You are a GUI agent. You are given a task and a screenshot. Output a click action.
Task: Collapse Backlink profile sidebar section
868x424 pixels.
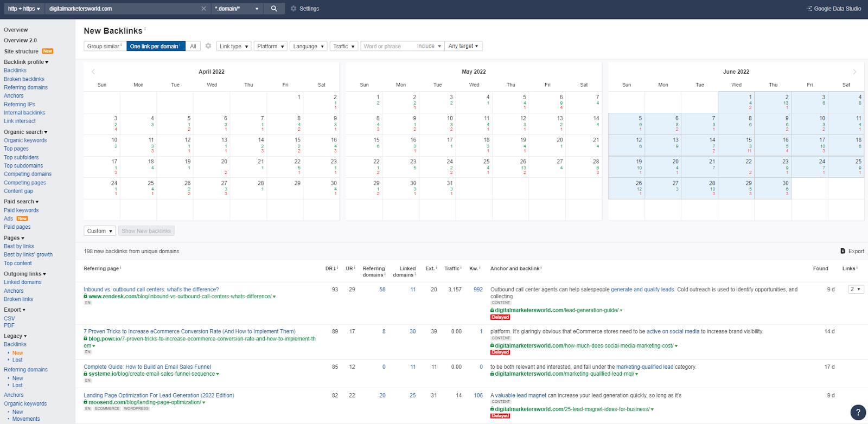(x=26, y=62)
